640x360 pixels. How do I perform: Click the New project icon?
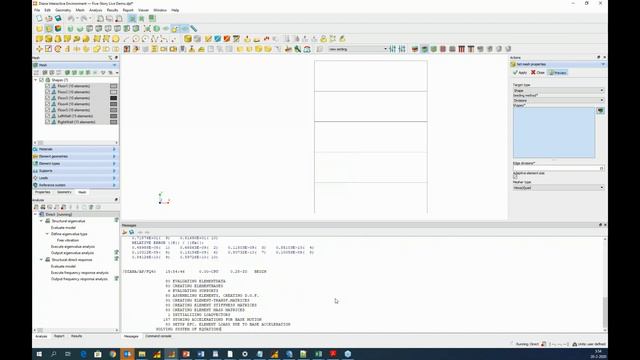pyautogui.click(x=39, y=18)
